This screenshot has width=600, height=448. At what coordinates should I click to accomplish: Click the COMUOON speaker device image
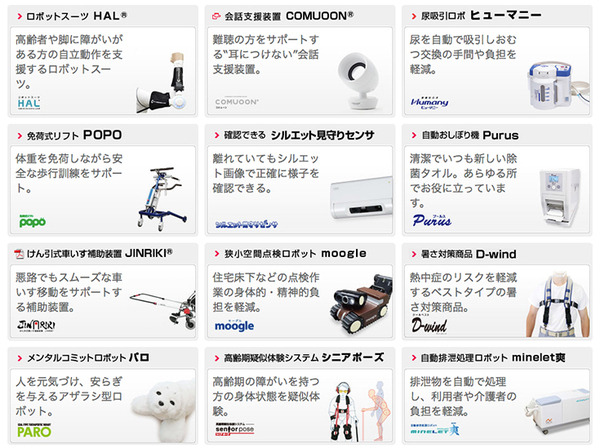359,81
